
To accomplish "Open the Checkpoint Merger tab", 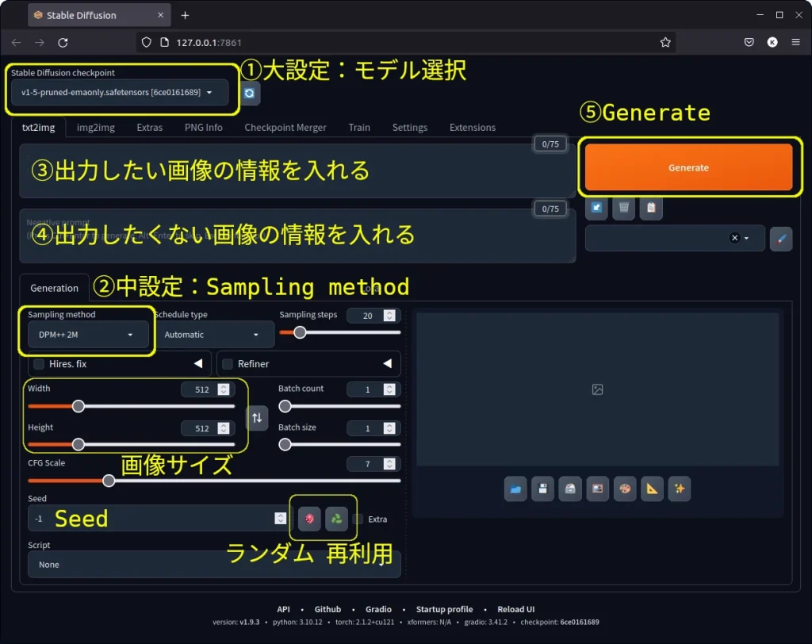I will tap(285, 128).
